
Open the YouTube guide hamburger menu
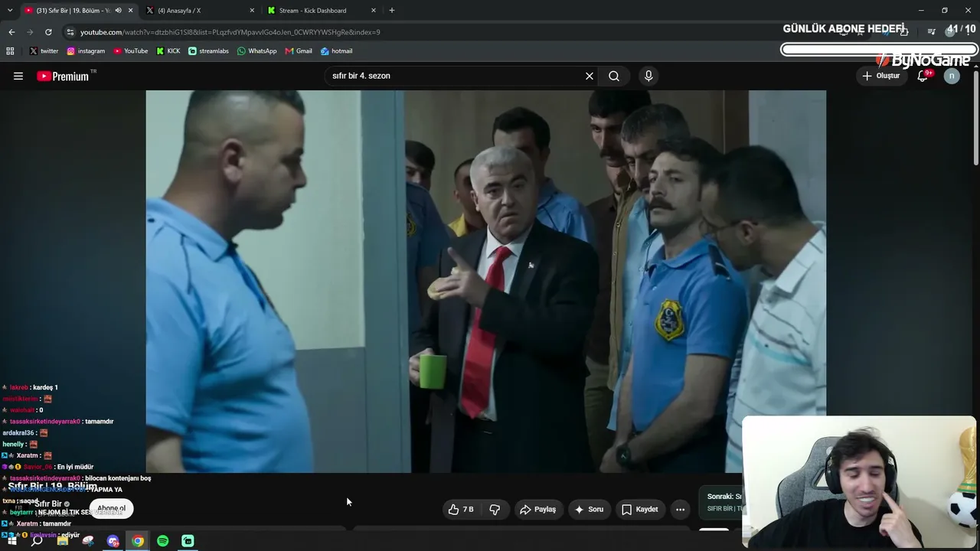(18, 76)
